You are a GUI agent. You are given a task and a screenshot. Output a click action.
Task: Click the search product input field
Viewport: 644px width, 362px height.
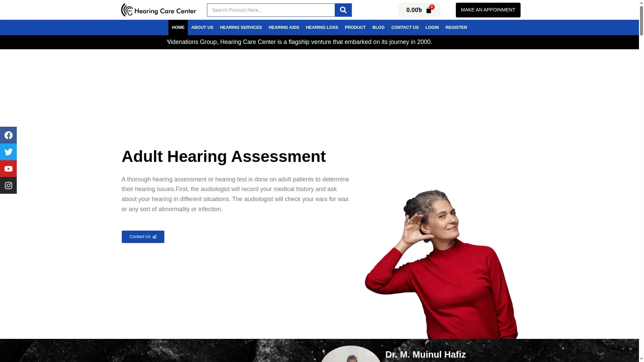coord(271,10)
